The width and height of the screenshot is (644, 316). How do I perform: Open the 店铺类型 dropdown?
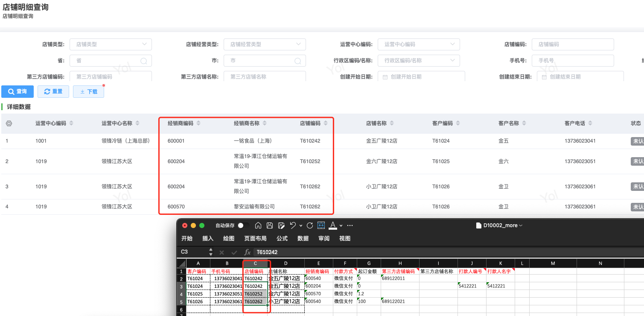(x=111, y=44)
